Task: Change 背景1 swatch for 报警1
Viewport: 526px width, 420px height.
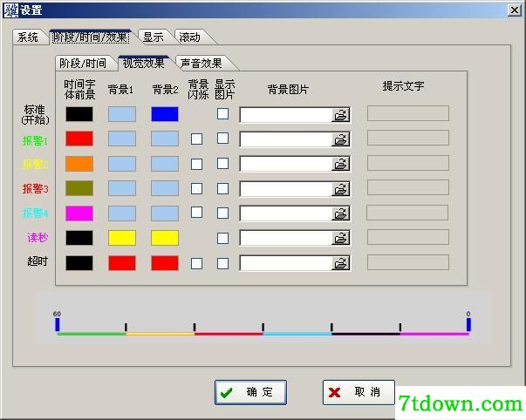Action: point(122,139)
